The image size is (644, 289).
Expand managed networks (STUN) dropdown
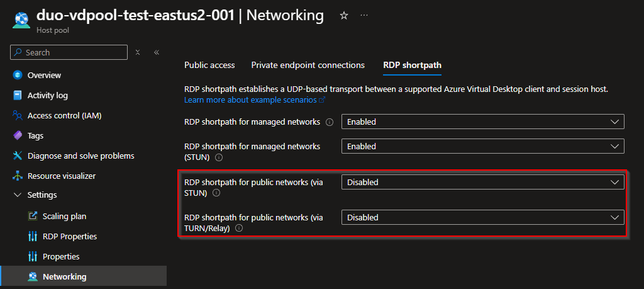pos(482,146)
